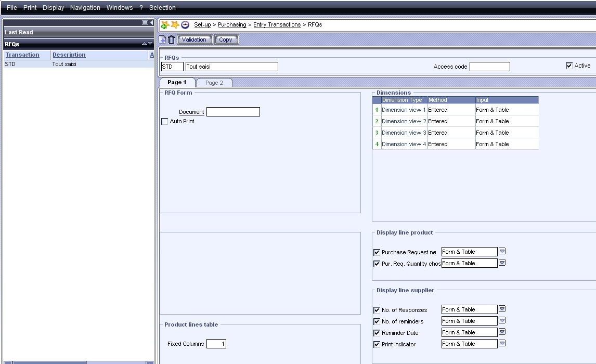This screenshot has width=596, height=364.
Task: Open the Purchase Request no dropdown
Action: 502,252
